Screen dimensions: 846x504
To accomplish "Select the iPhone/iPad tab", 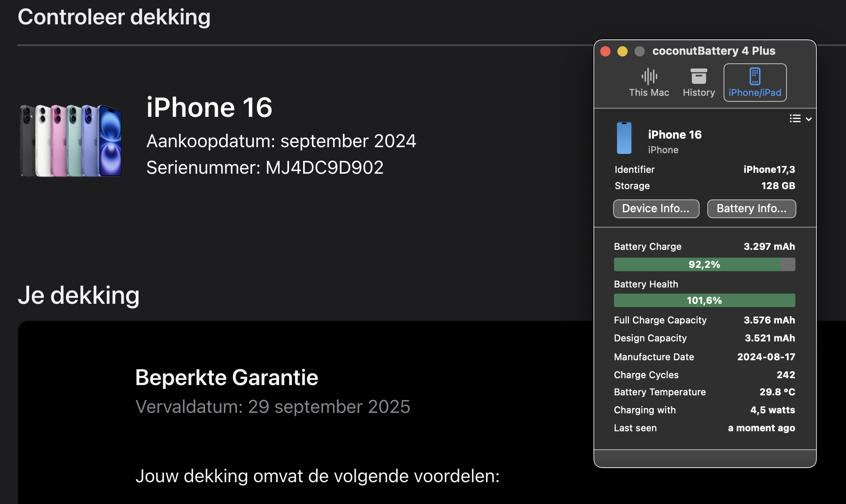I will tap(755, 83).
